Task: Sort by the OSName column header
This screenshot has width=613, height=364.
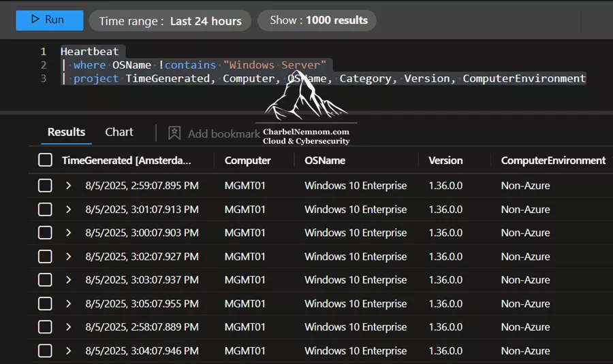Action: point(325,161)
